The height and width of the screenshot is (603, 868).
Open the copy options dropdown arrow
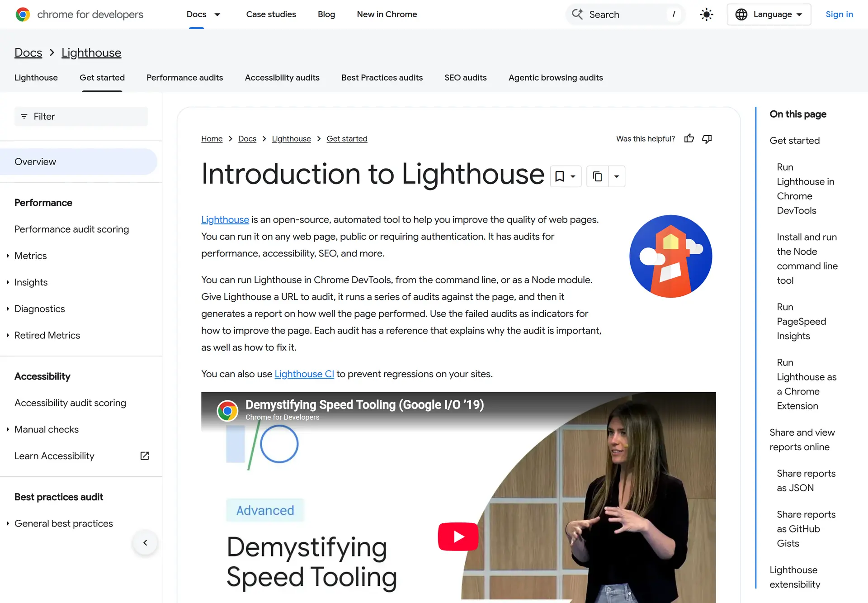[617, 176]
